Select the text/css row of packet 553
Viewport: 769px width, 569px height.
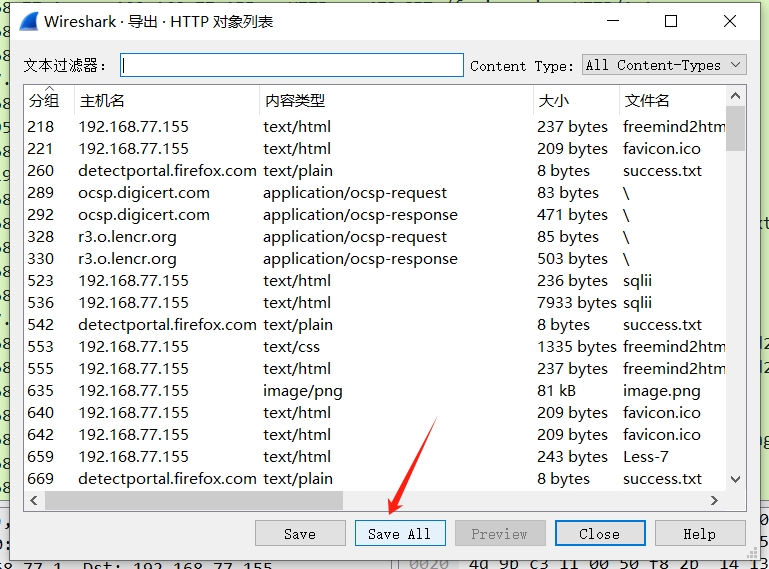(x=375, y=347)
